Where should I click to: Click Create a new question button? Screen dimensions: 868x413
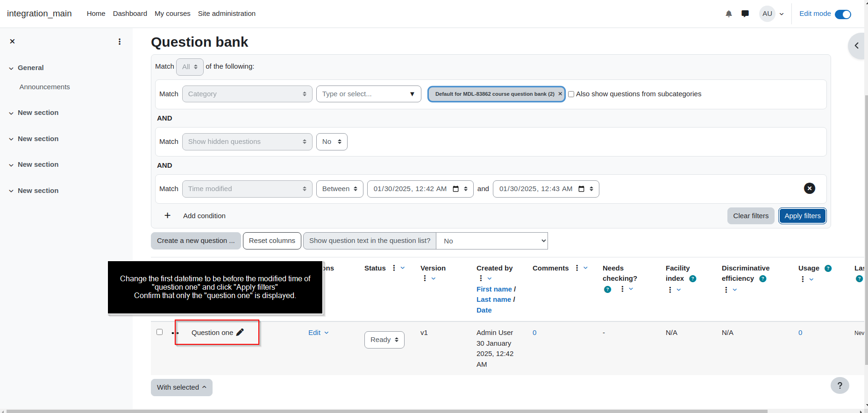196,241
